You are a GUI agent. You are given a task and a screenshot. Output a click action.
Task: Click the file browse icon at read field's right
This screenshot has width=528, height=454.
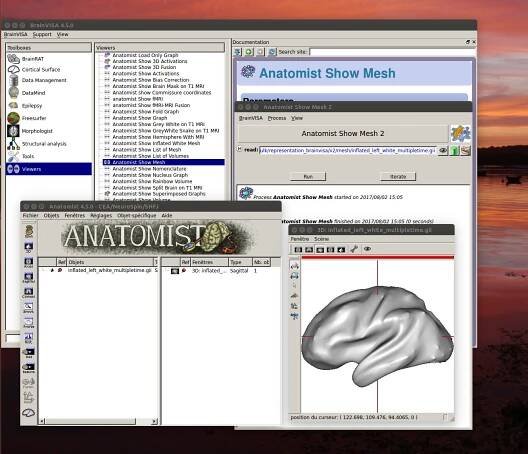[465, 150]
